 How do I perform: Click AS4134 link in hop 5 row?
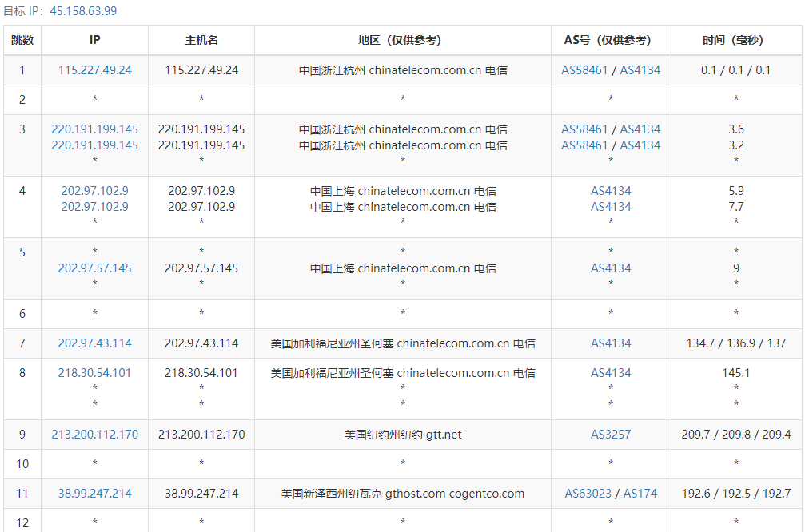pos(611,268)
